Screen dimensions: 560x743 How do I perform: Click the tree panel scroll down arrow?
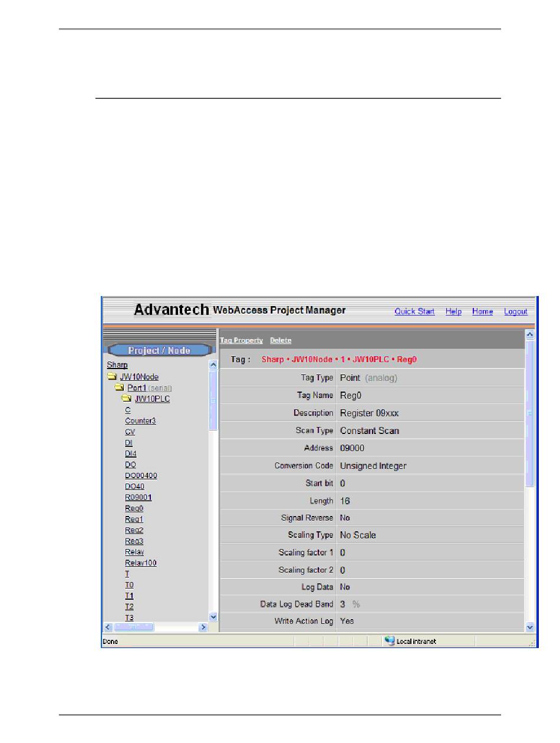point(213,617)
